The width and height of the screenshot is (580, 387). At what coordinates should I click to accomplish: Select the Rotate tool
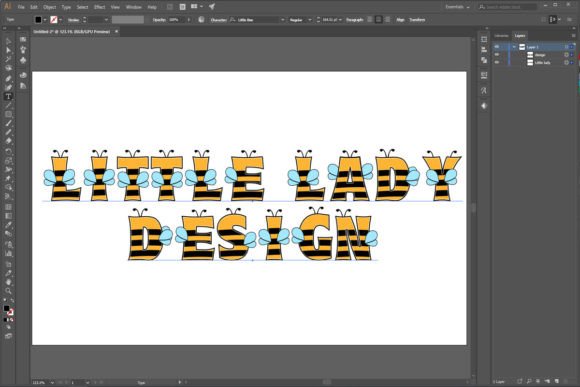click(8, 151)
